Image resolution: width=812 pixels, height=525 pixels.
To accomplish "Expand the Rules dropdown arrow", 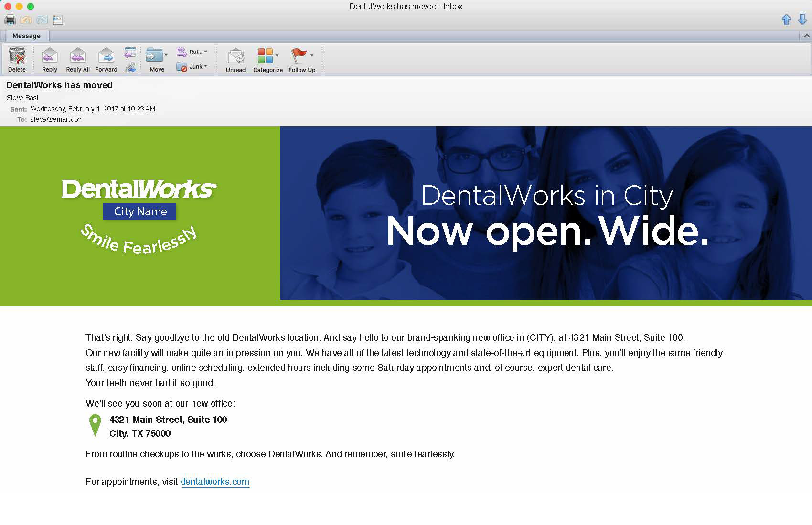I will point(206,52).
